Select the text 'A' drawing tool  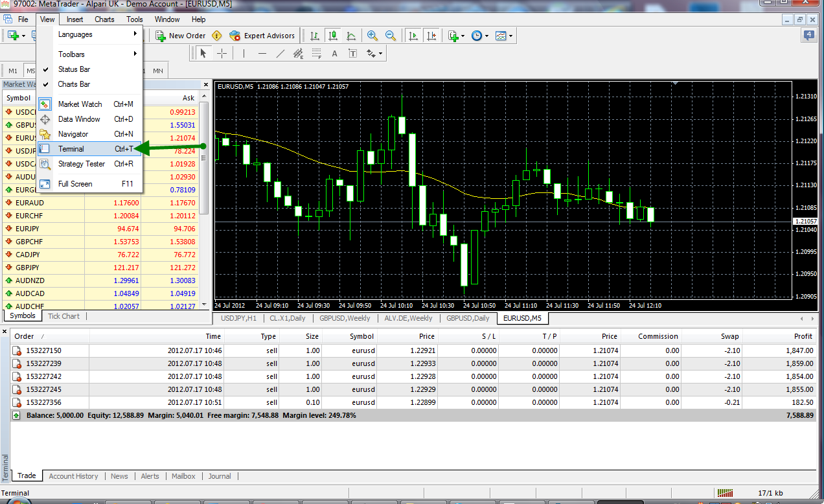click(x=334, y=53)
